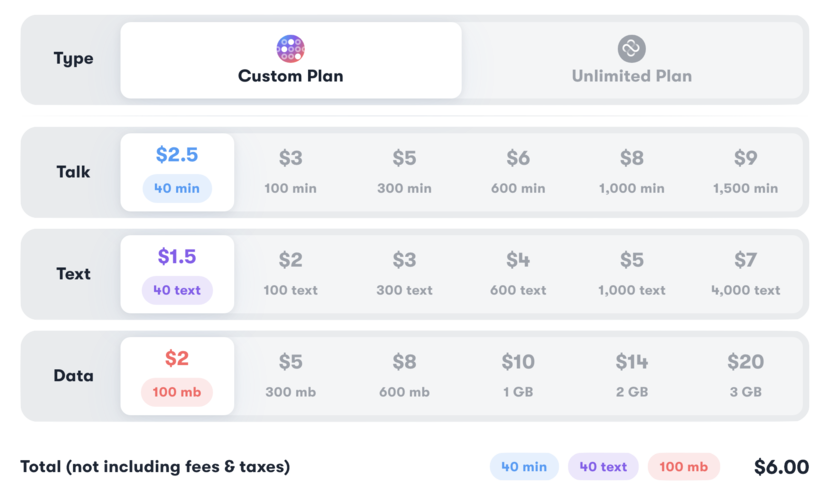Select the Custom Plan tab

[x=290, y=61]
